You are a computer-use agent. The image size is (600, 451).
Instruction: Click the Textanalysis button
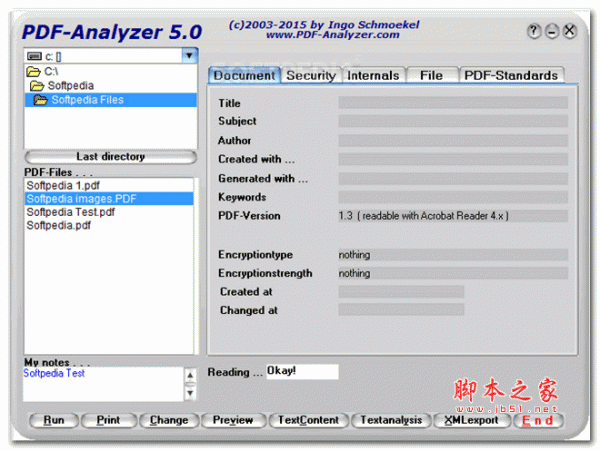[x=391, y=420]
